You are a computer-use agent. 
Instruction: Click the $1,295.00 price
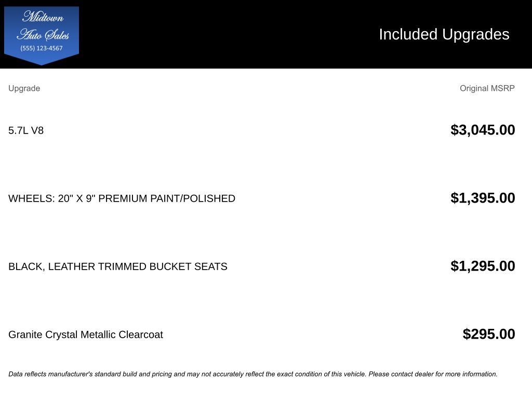click(x=483, y=266)
